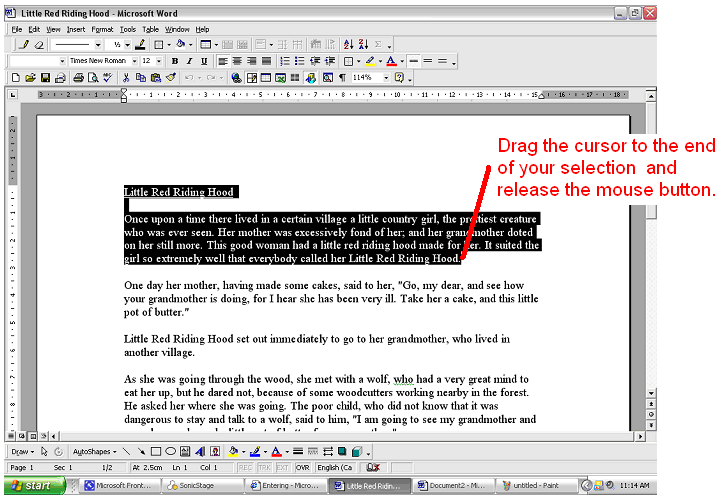Open the Edit menu

click(x=34, y=29)
